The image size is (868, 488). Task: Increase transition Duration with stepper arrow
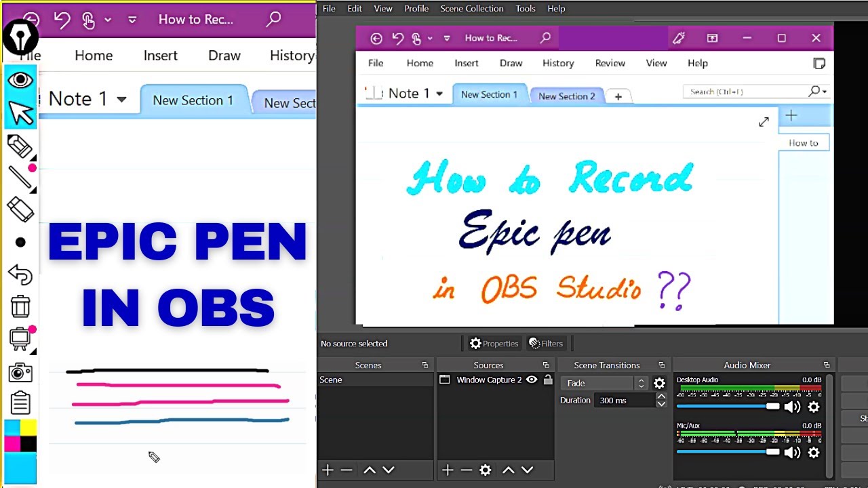point(661,396)
